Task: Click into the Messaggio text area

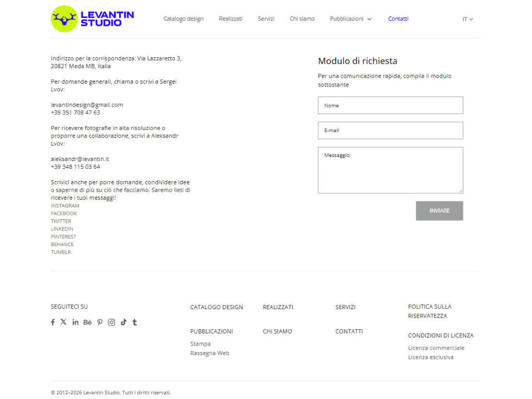Action: pos(391,170)
